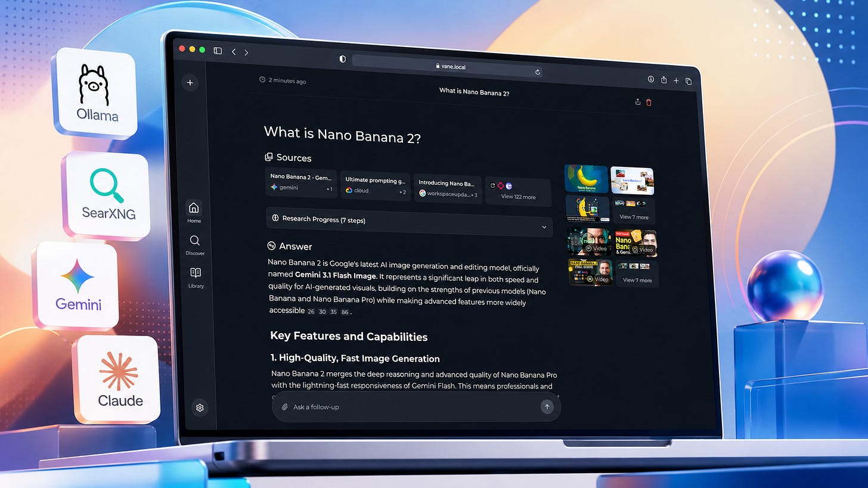Click the large "What is Nano Banana 2?" page heading
The height and width of the screenshot is (488, 868).
pos(343,134)
